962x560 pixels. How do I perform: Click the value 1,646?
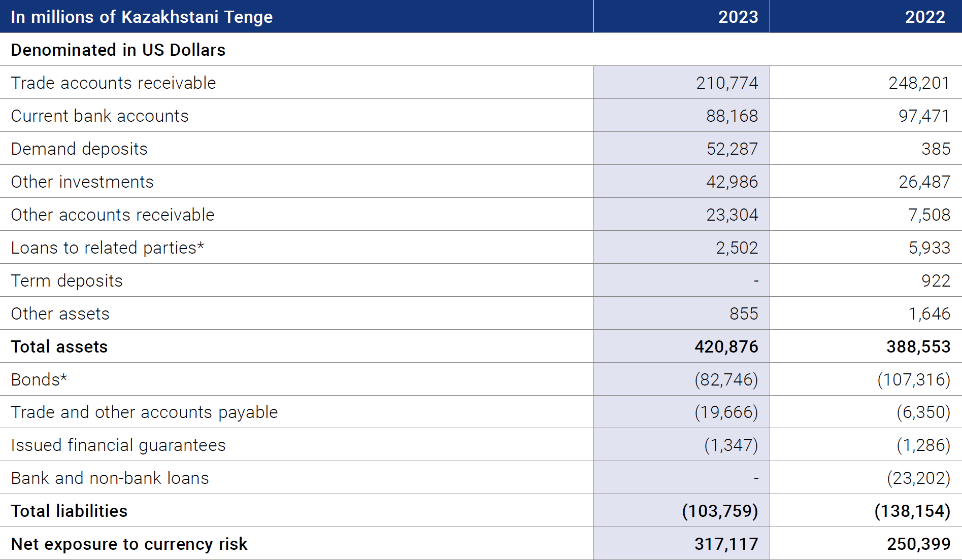point(929,314)
